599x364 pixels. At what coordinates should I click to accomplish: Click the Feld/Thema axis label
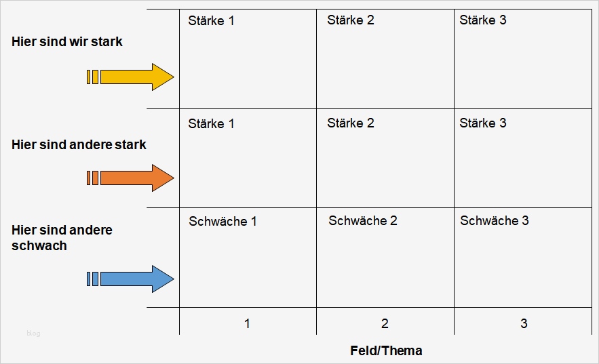pos(386,350)
